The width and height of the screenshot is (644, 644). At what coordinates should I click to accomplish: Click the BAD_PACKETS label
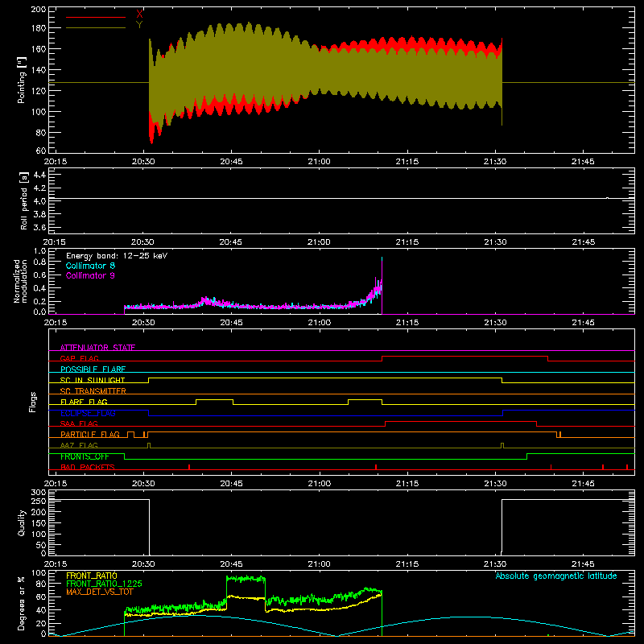(88, 467)
